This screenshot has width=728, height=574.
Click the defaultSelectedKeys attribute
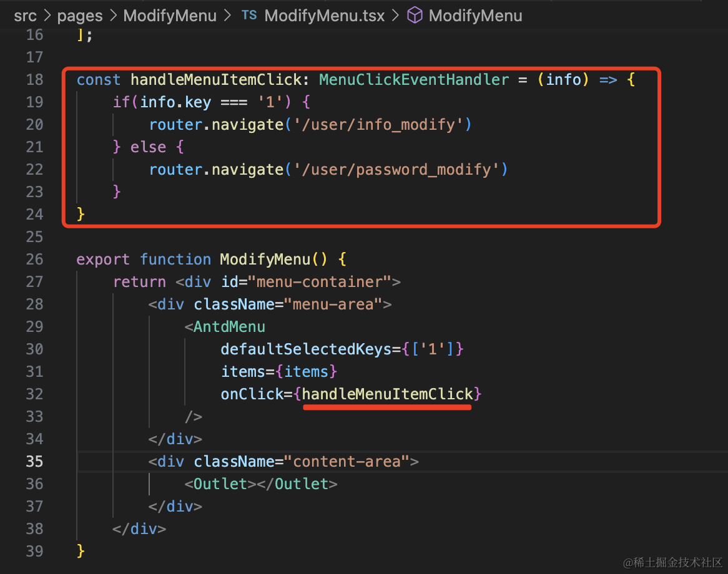pos(306,349)
